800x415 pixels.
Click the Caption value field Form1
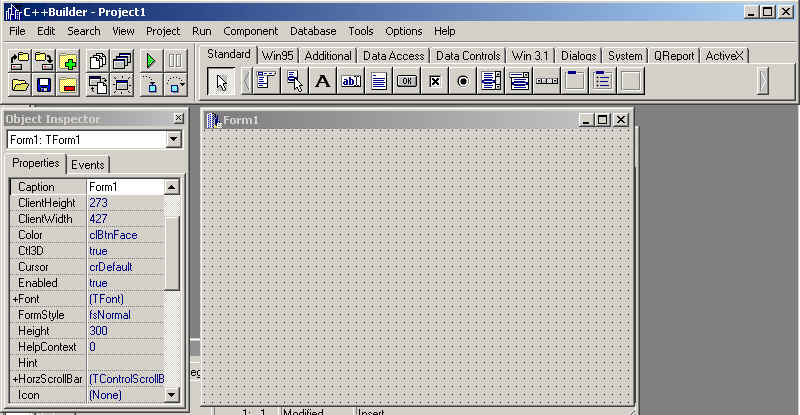126,187
